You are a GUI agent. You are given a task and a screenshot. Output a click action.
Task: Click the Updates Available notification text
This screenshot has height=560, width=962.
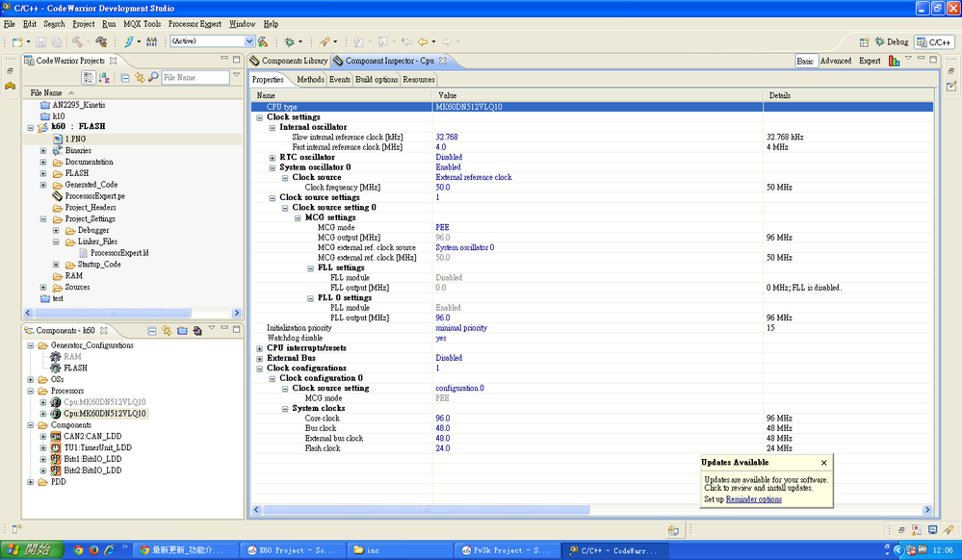click(766, 484)
